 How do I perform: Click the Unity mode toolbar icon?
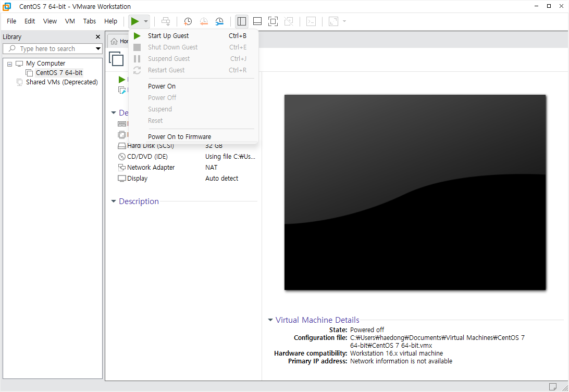[289, 21]
